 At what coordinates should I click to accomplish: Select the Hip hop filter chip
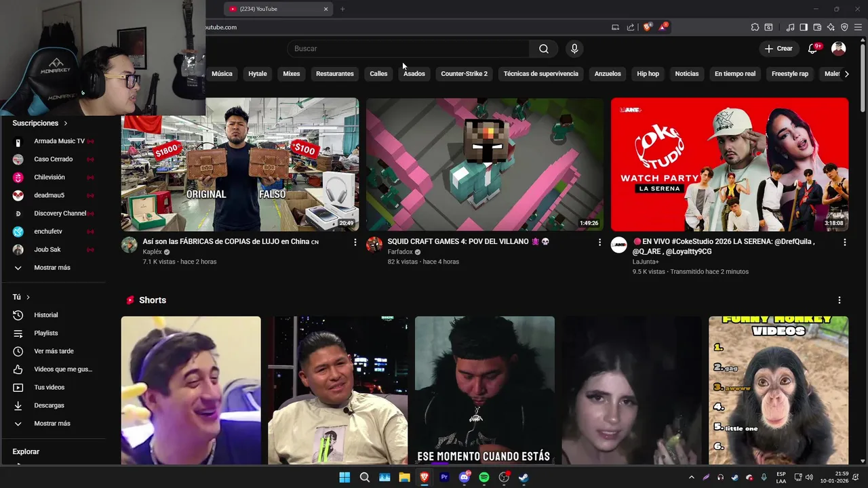[x=648, y=74]
